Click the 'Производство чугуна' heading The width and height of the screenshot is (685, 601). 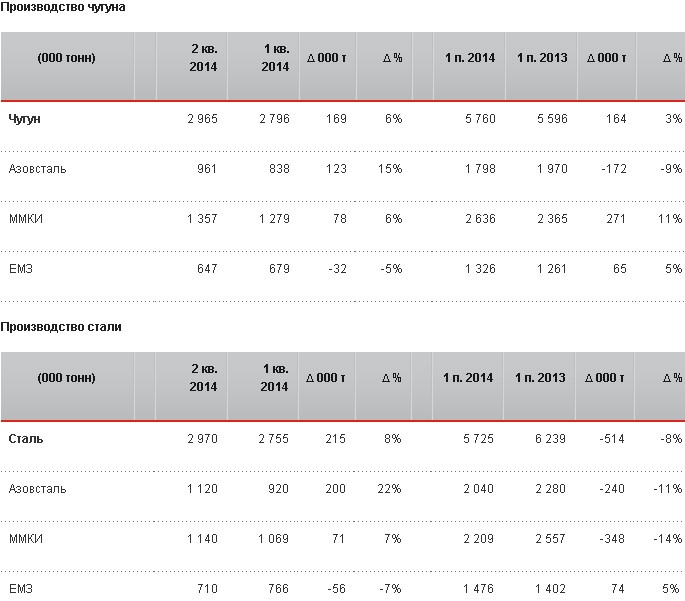[62, 7]
